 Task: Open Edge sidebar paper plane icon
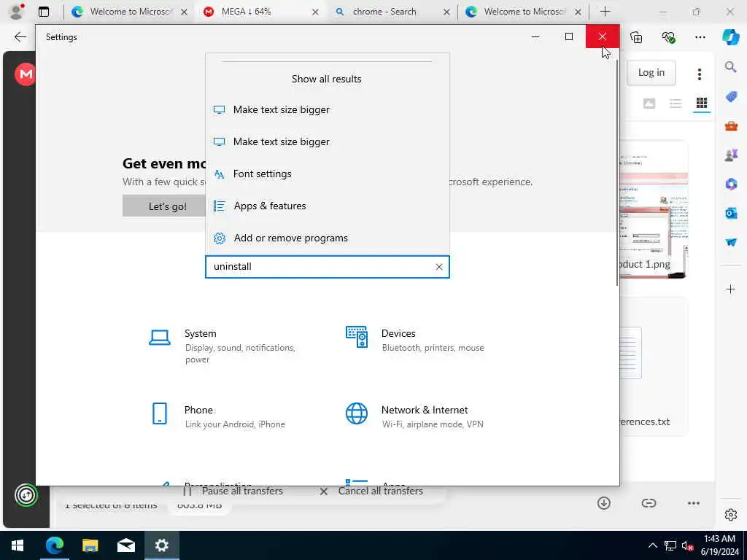pyautogui.click(x=731, y=242)
